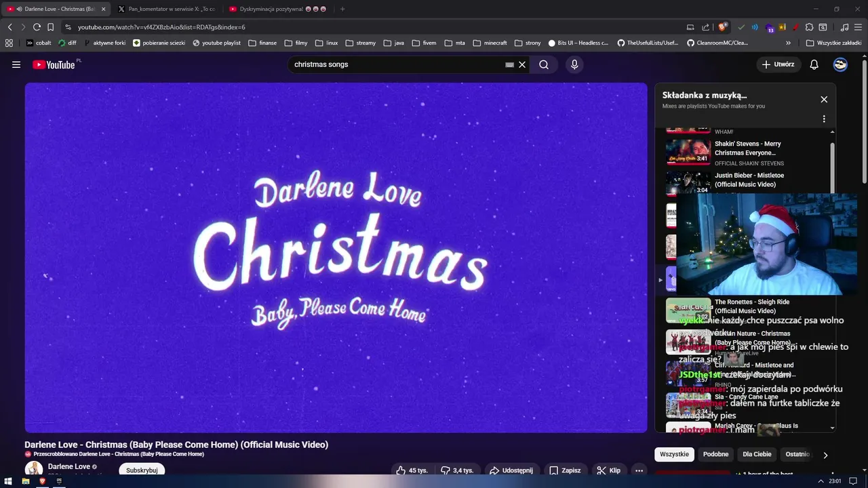The width and height of the screenshot is (868, 488).
Task: Select the Wszystkie filter chip
Action: tap(674, 454)
